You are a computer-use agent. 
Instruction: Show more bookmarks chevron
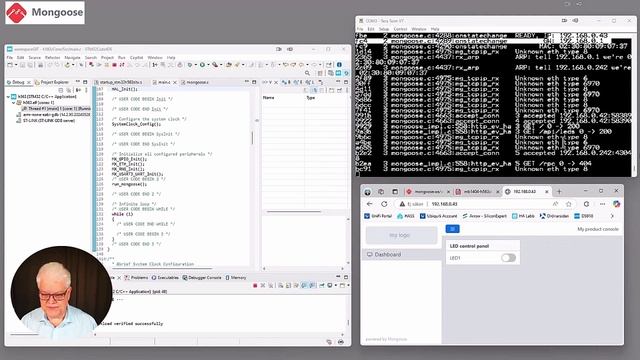tap(612, 216)
